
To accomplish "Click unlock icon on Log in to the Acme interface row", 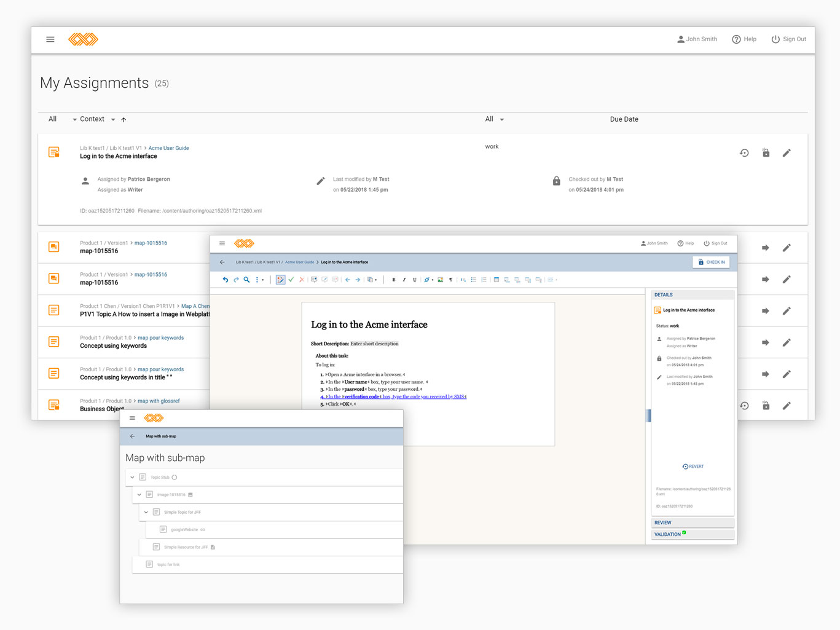I will tap(766, 152).
